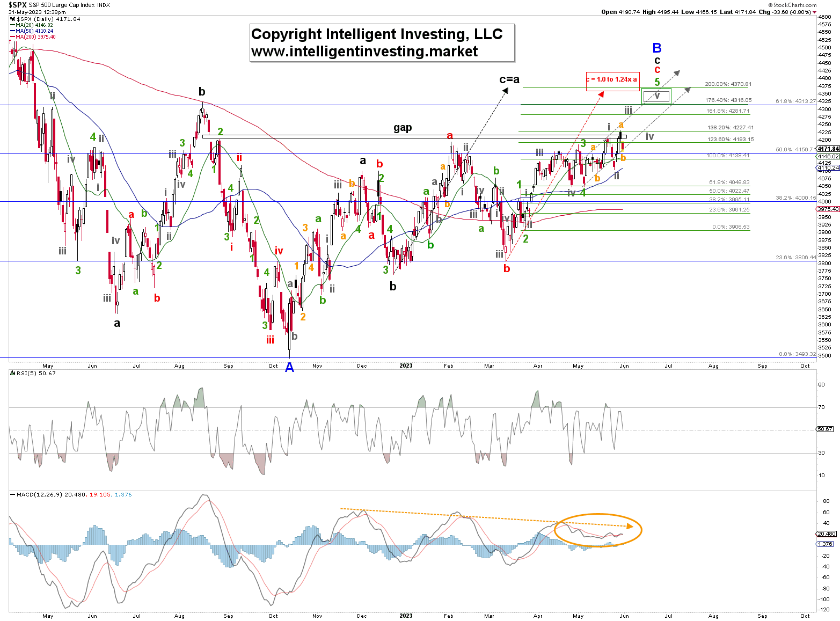Screen dimensions: 840x621
Task: Click the 31-May-2023 12:38pm timestamp
Action: point(37,12)
